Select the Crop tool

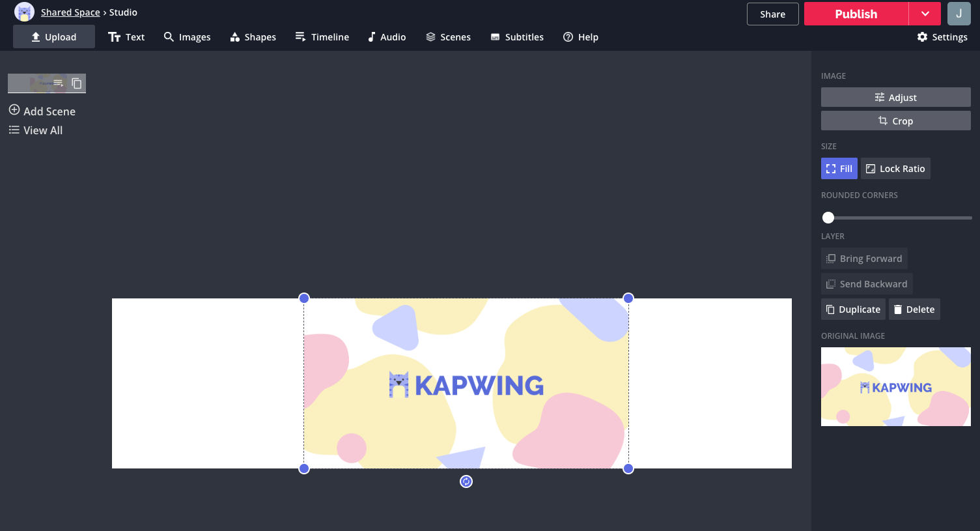895,121
